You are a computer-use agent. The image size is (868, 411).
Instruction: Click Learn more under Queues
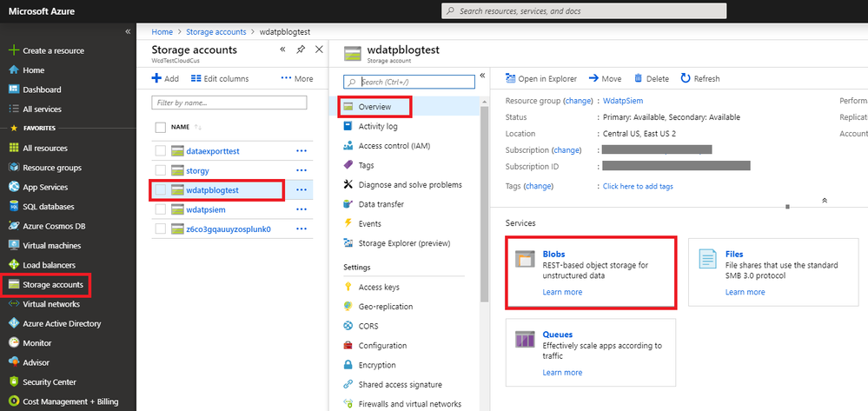pyautogui.click(x=562, y=372)
